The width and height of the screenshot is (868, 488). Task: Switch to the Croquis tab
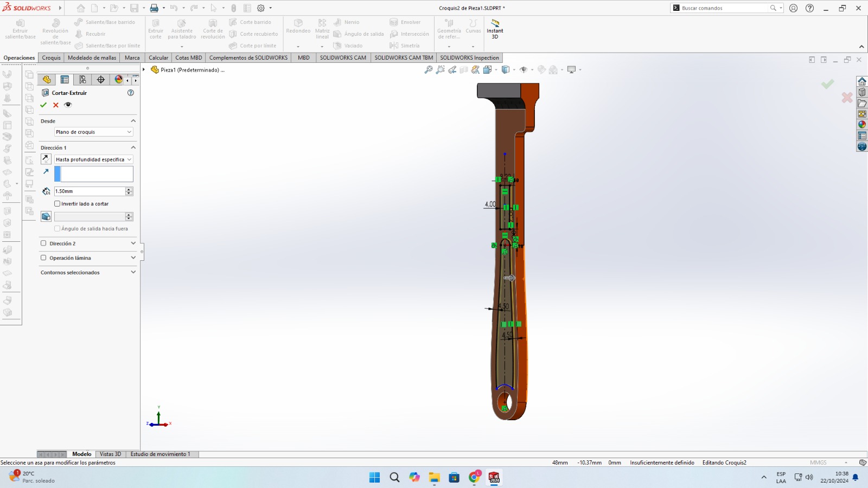tap(51, 57)
